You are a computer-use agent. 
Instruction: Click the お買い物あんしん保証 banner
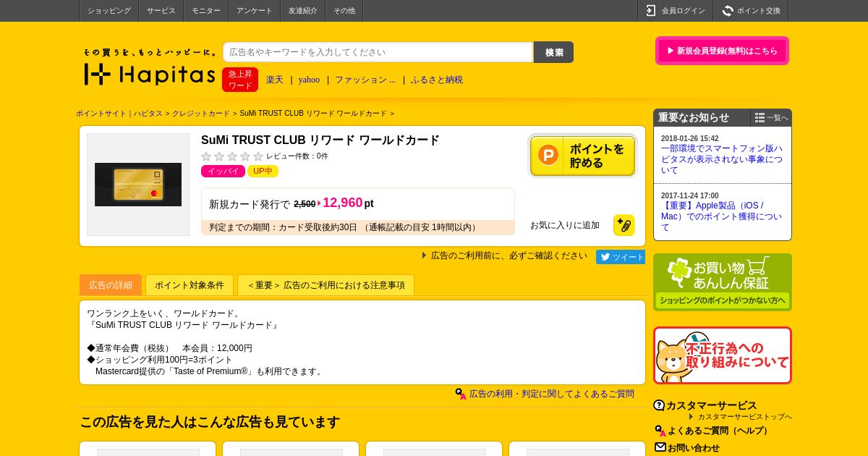[x=723, y=282]
